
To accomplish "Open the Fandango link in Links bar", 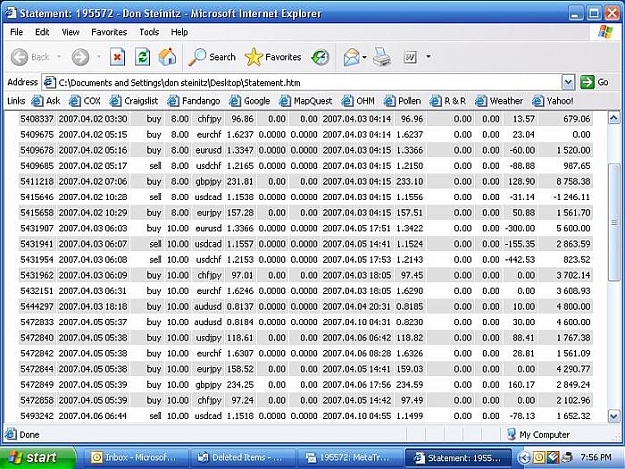I will point(194,101).
